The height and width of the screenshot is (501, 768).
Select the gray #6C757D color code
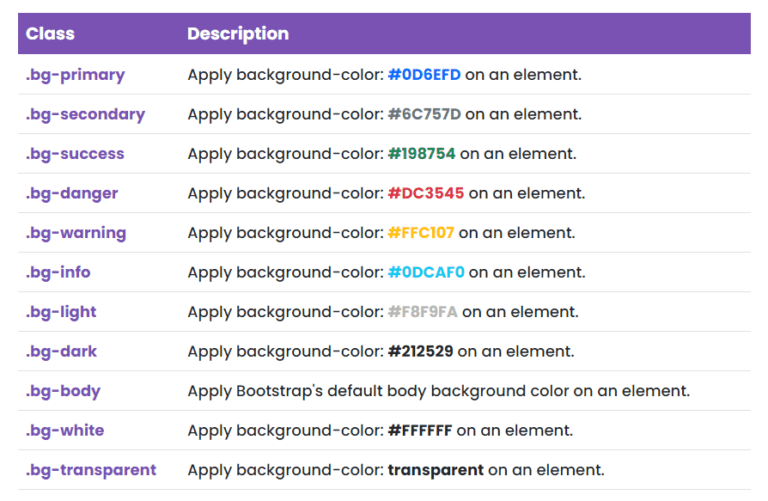pos(424,114)
